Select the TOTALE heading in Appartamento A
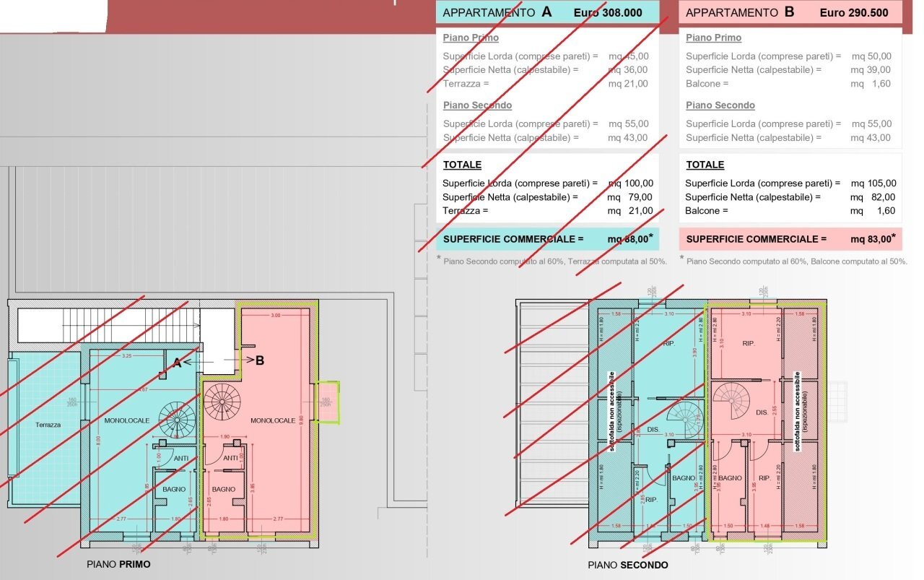This screenshot has width=924, height=580. [462, 165]
